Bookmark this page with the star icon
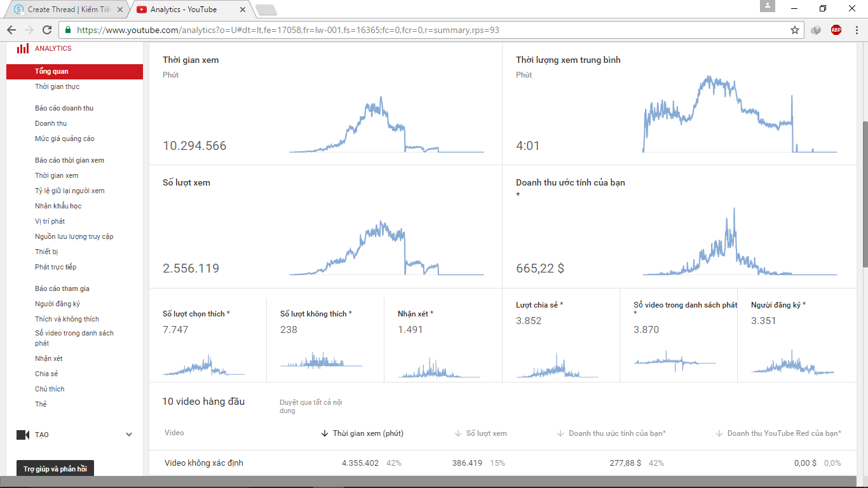This screenshot has height=488, width=868. click(794, 30)
